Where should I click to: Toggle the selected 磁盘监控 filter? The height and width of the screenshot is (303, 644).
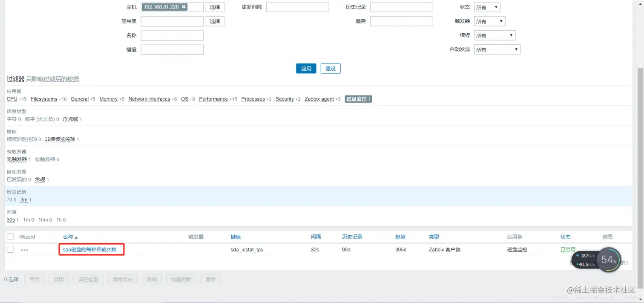click(x=358, y=99)
